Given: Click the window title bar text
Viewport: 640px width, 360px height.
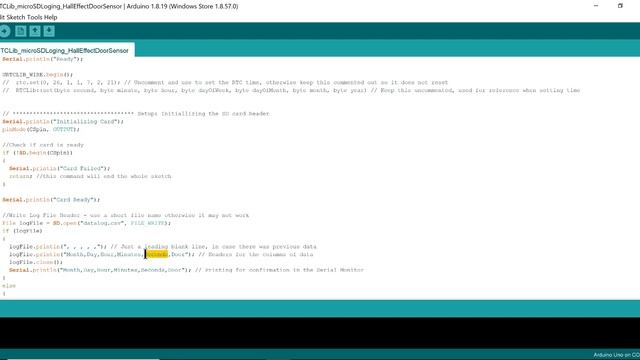Looking at the screenshot, I should point(119,6).
